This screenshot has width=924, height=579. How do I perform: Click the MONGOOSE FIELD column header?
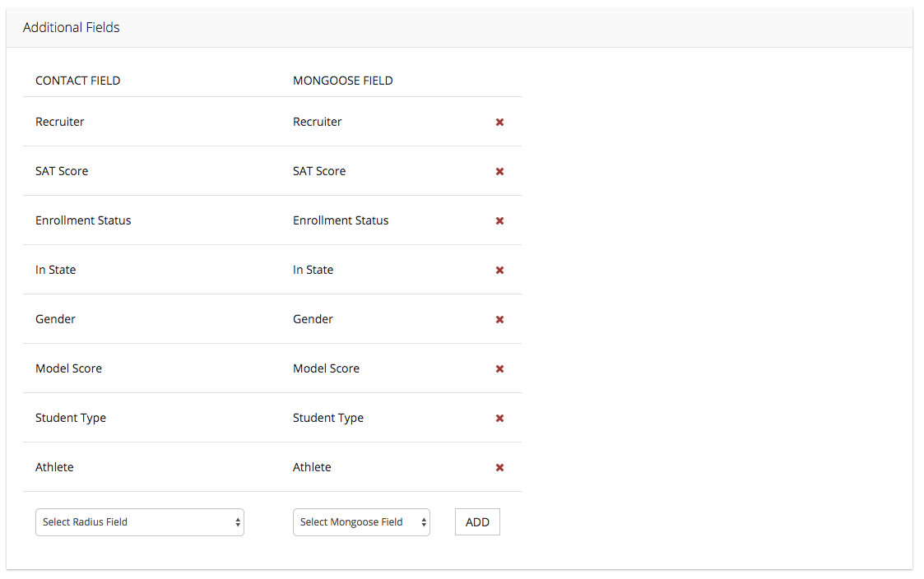point(343,81)
